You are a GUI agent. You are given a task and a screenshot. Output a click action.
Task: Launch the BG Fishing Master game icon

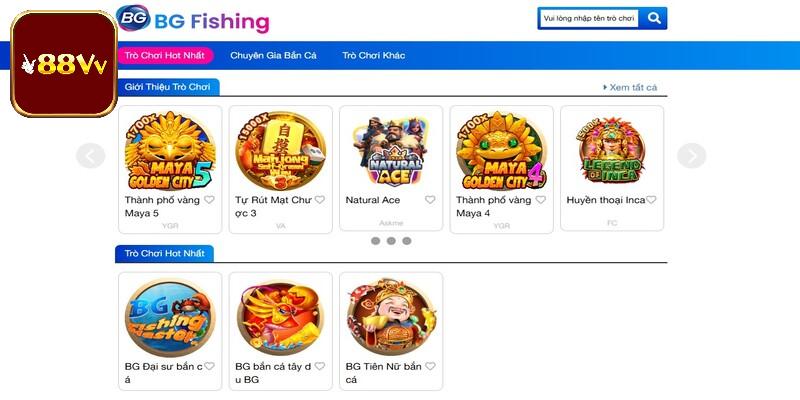(170, 317)
